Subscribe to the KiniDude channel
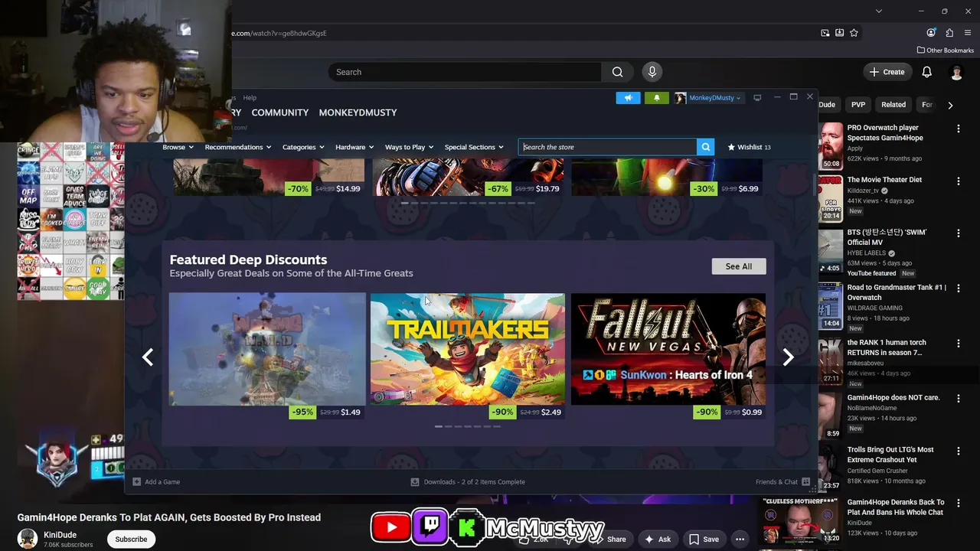The height and width of the screenshot is (551, 980). [131, 539]
